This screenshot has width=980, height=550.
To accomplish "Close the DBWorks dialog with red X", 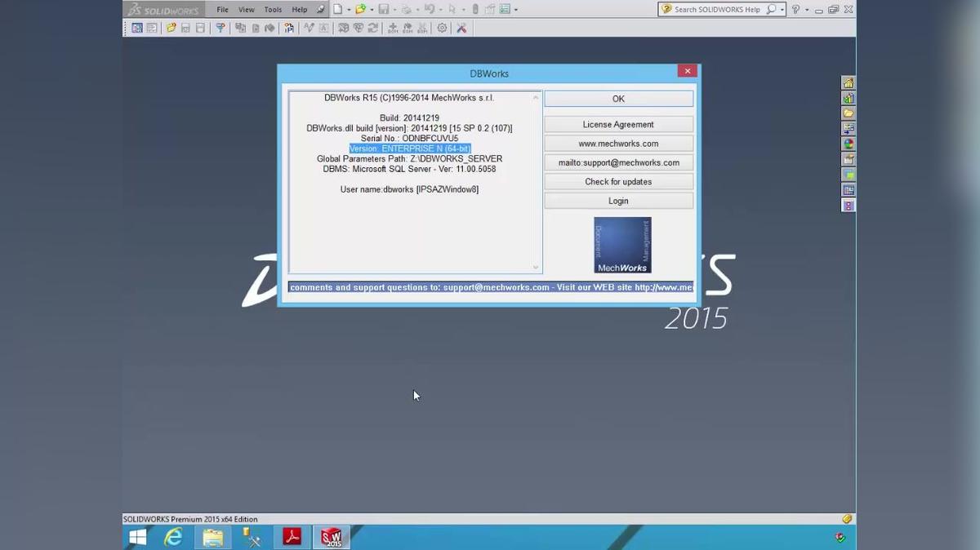I will pos(687,71).
